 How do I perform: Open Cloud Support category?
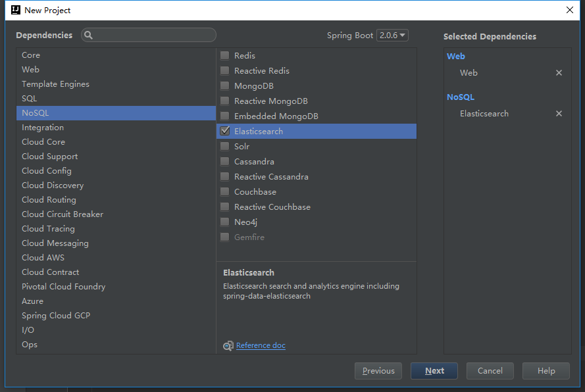(116, 157)
